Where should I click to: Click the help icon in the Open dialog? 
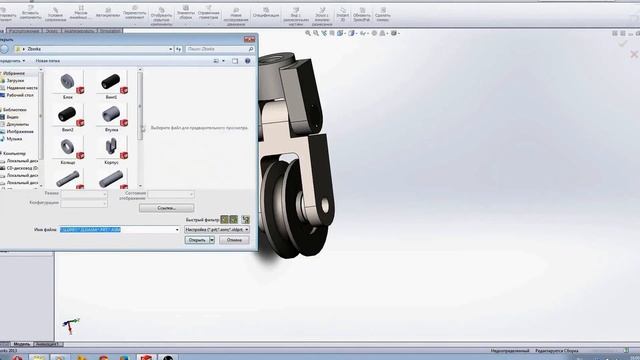pos(247,61)
